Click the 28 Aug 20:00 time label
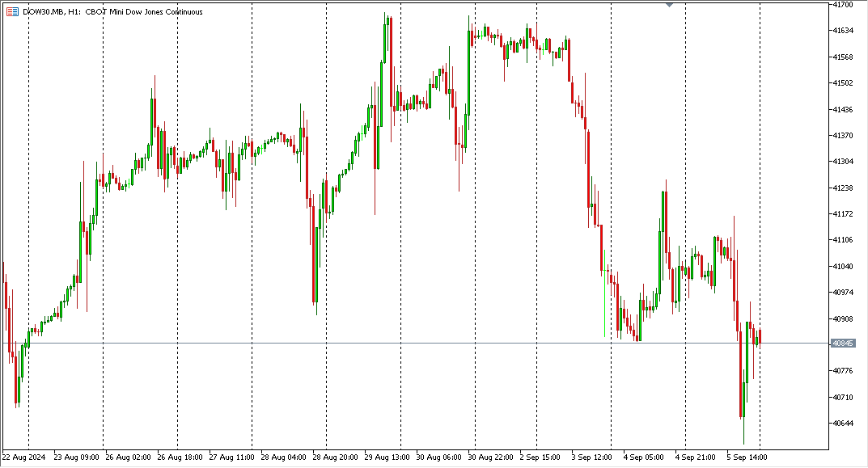Viewport: 868px width, 468px height. (335, 457)
